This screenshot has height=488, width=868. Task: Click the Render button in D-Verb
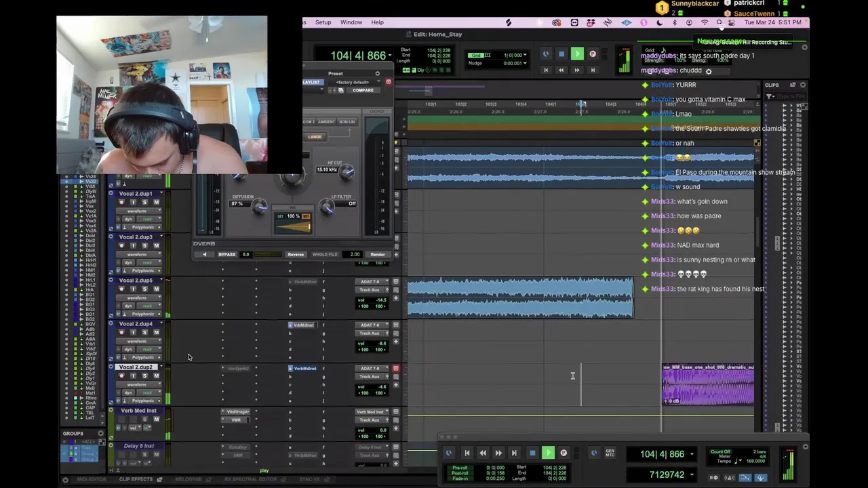[378, 255]
